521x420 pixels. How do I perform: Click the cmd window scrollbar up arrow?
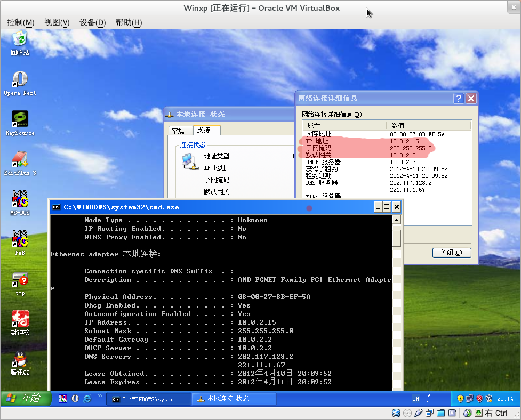[396, 220]
